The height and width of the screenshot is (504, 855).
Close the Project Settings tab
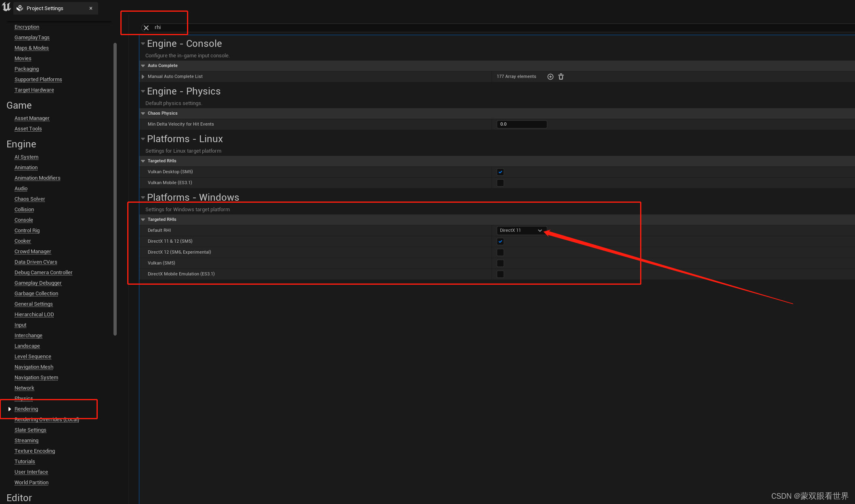(90, 8)
